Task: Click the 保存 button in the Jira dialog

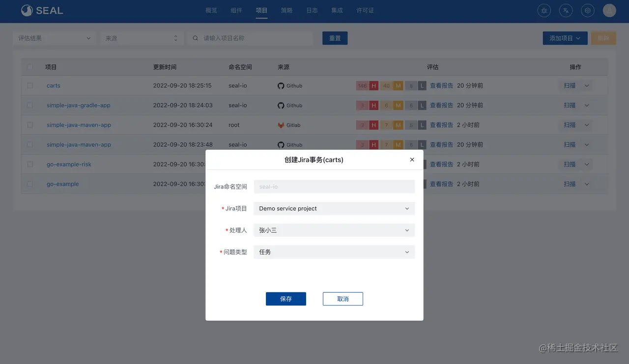Action: coord(286,299)
